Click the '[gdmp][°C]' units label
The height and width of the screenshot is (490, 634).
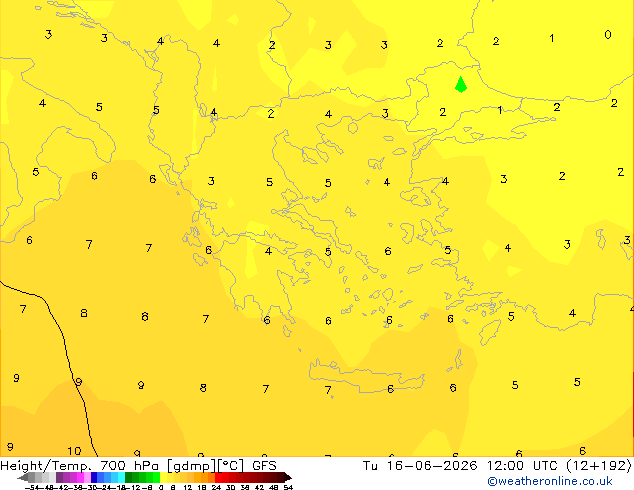206,466
